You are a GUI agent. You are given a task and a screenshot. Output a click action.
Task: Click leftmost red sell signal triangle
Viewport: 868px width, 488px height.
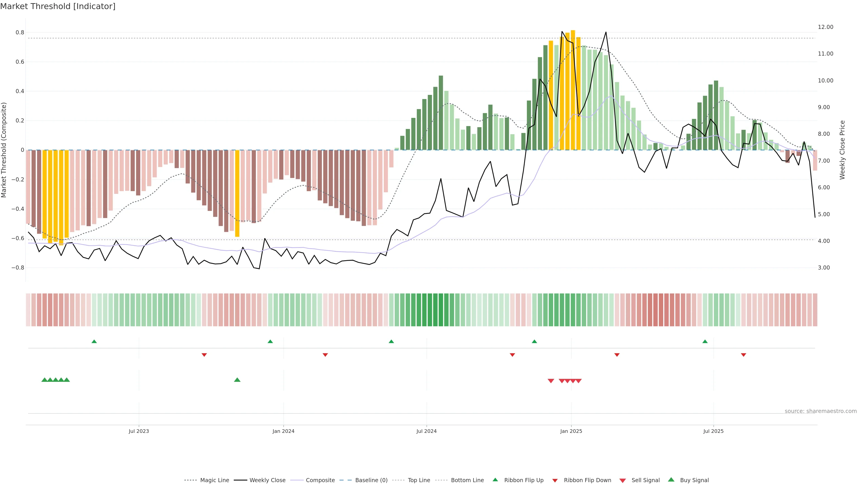click(x=551, y=381)
